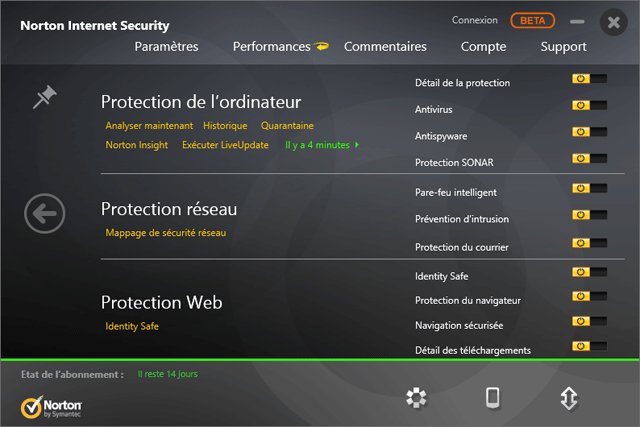The image size is (640, 427).
Task: Toggle the Antivirus switch
Action: point(589,105)
